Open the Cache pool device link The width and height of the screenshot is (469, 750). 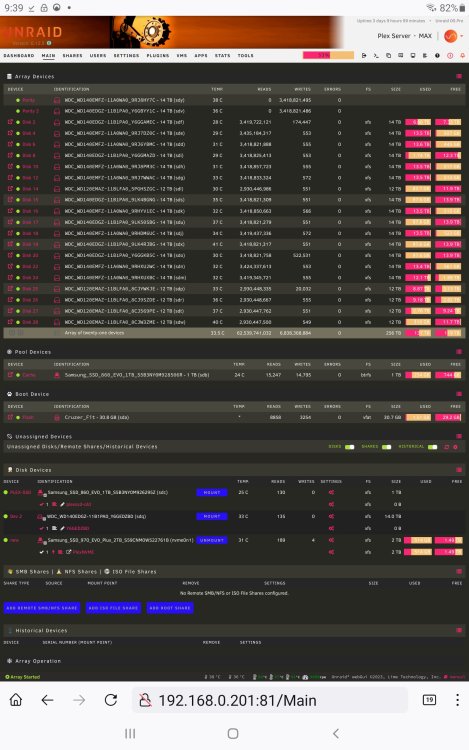click(x=29, y=375)
